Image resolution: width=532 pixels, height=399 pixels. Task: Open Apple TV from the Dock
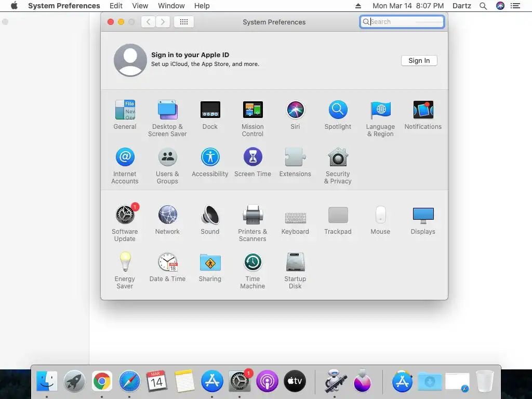click(x=295, y=381)
